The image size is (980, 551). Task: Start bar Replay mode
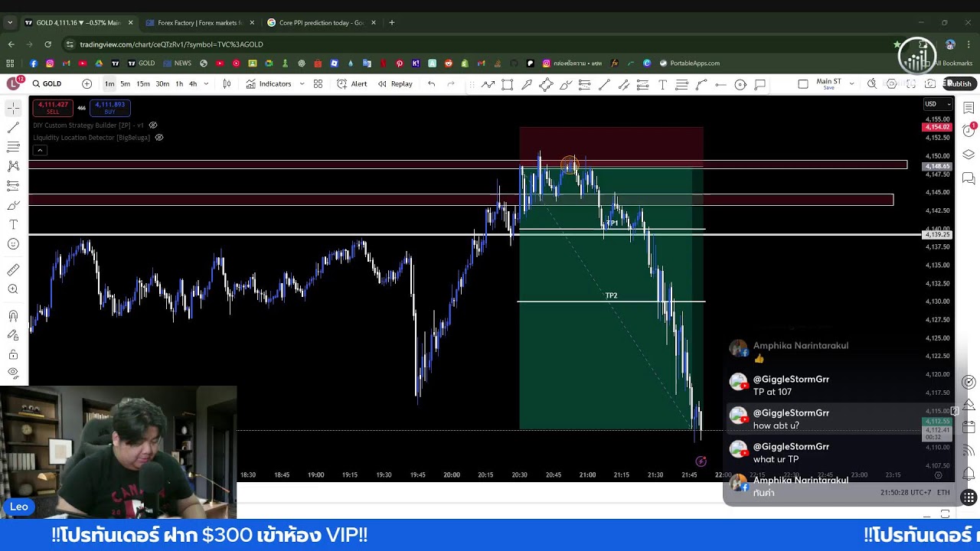click(395, 83)
